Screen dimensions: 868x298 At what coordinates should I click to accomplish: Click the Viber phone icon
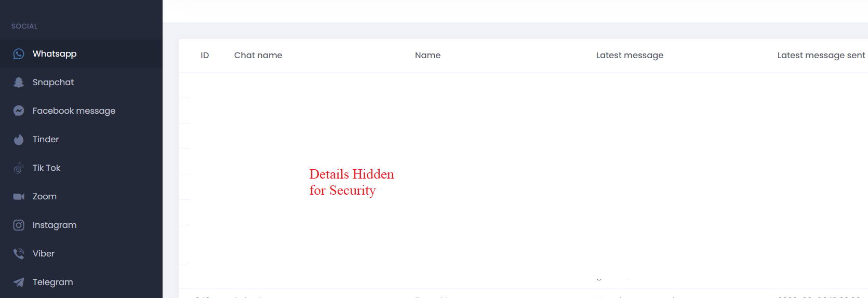pyautogui.click(x=19, y=254)
